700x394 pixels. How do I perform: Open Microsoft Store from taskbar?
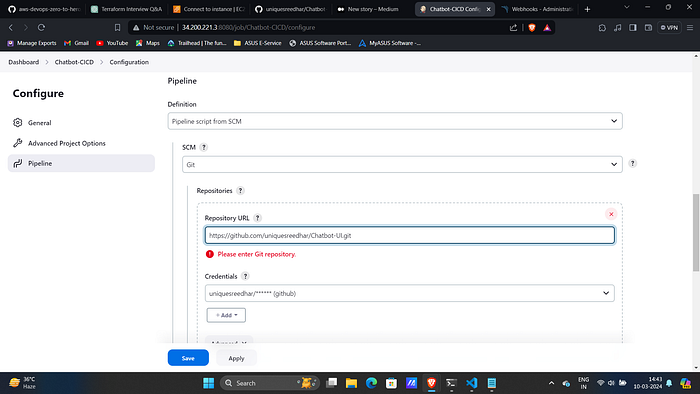point(392,383)
